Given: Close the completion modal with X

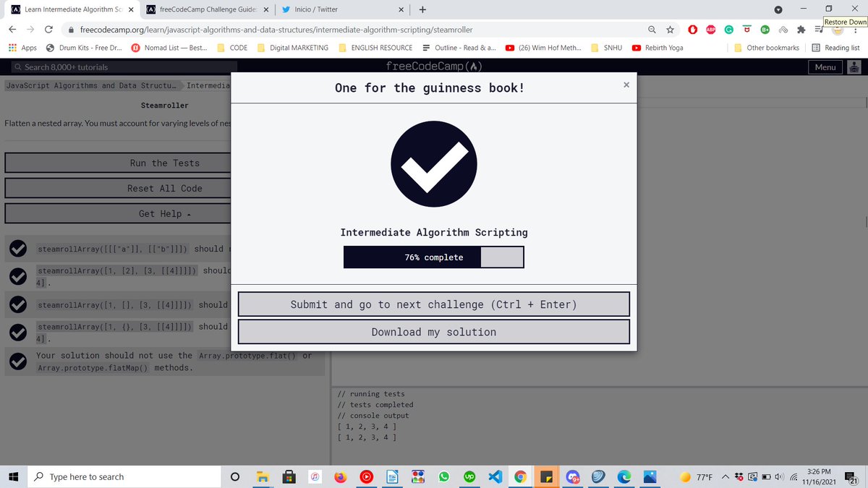Looking at the screenshot, I should (x=626, y=85).
